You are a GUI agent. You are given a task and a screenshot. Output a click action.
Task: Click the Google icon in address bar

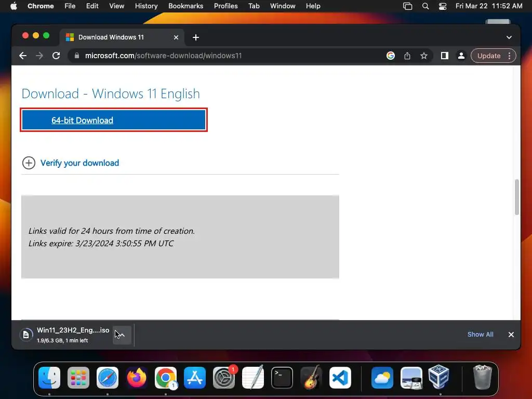point(391,56)
